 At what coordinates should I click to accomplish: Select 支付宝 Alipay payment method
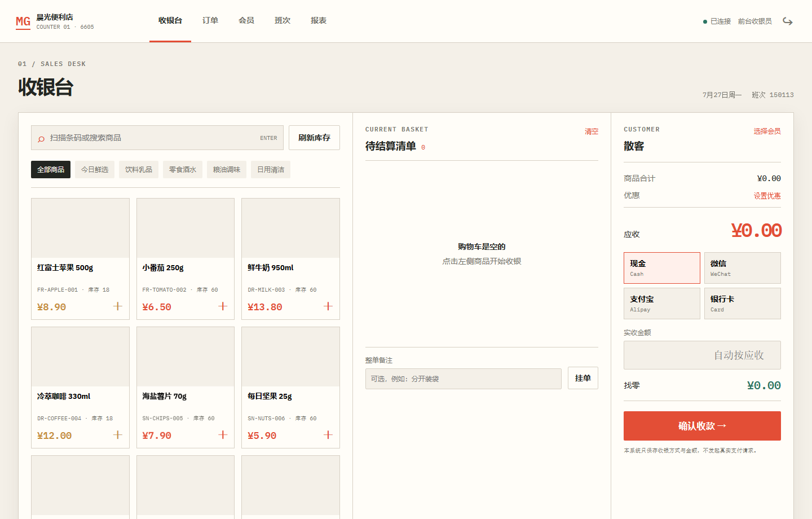(662, 304)
